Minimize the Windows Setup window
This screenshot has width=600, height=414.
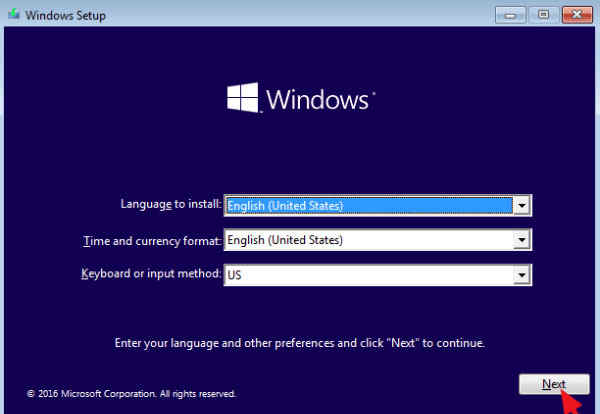510,15
